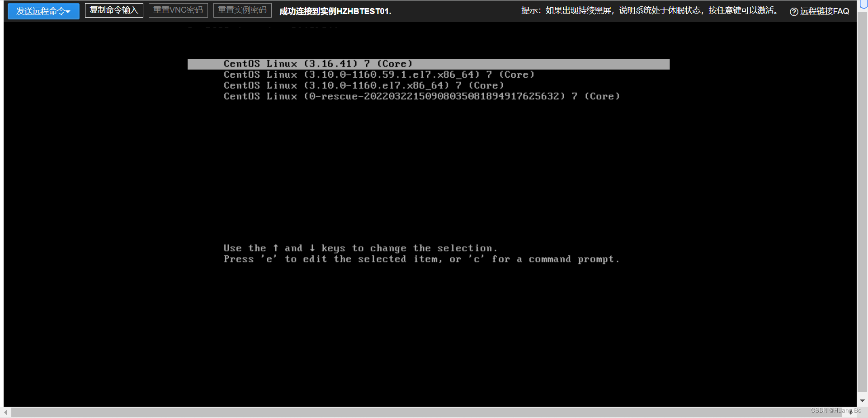This screenshot has height=418, width=868.
Task: Open the 发送远程命令 dropdown
Action: [x=43, y=11]
